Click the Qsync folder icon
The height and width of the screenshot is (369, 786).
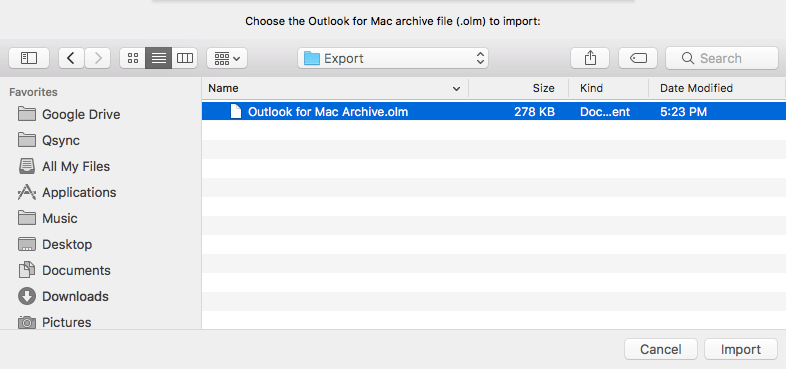pyautogui.click(x=27, y=140)
